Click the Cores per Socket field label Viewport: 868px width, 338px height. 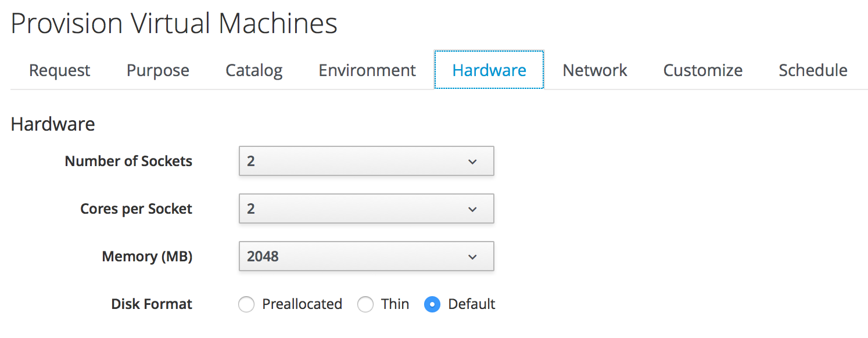tap(136, 208)
